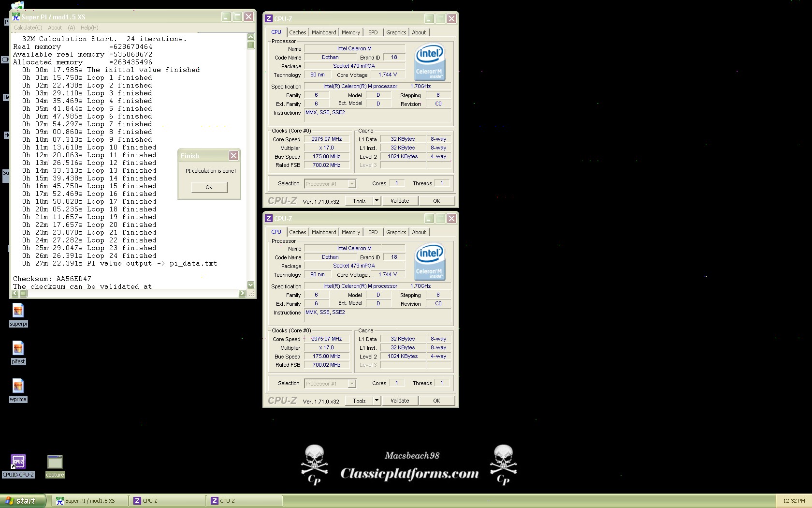Switch to Mainboard tab in bottom CPU-Z
Viewport: 812px width, 508px height.
(324, 232)
